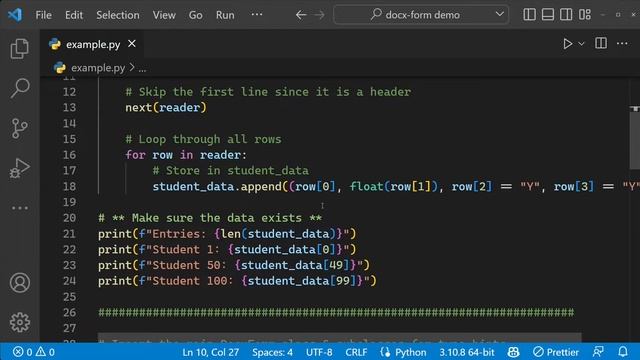Split the editor to the right
This screenshot has width=640, height=360.
coord(601,43)
